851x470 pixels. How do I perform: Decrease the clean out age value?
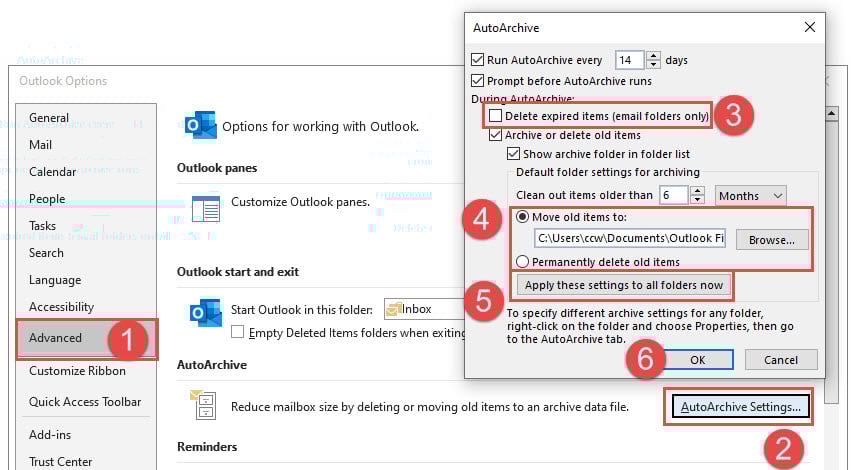click(697, 200)
